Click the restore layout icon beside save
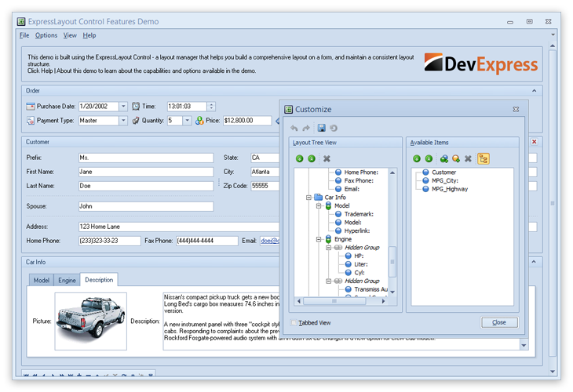 coord(334,128)
